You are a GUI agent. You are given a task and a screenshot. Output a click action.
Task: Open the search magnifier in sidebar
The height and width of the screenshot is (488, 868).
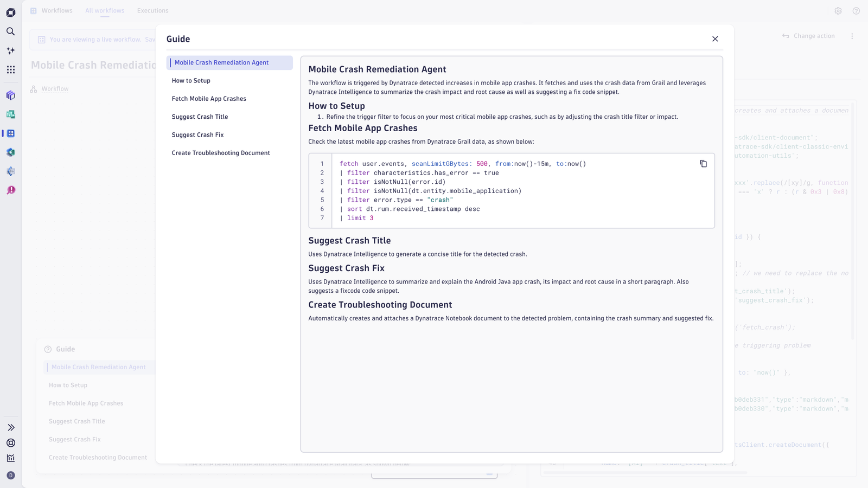pos(10,31)
